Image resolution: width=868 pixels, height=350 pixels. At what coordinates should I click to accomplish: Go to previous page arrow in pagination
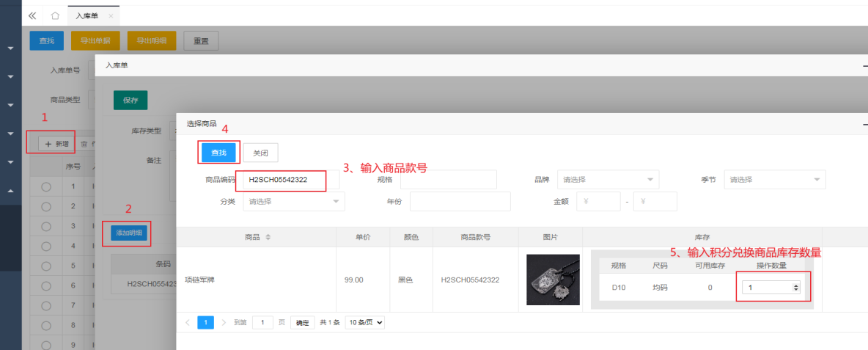pyautogui.click(x=187, y=322)
